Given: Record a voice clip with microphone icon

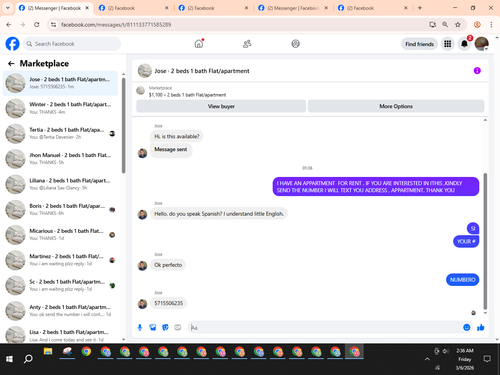Looking at the screenshot, I should click(x=140, y=327).
